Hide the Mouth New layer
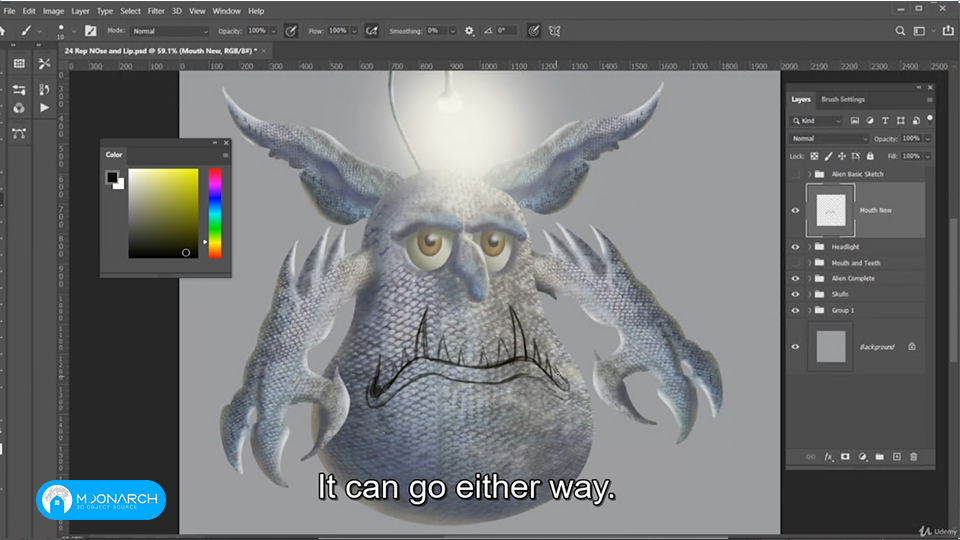This screenshot has width=960, height=540. [795, 211]
